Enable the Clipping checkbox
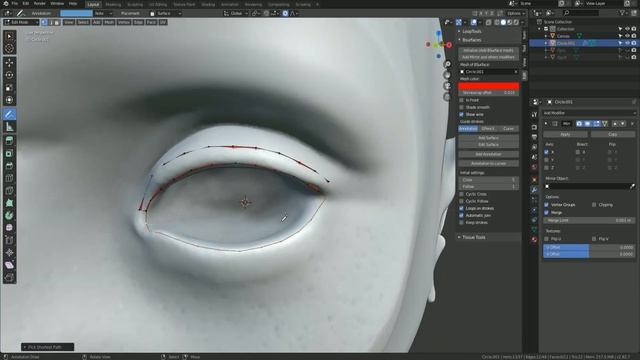 (x=594, y=205)
